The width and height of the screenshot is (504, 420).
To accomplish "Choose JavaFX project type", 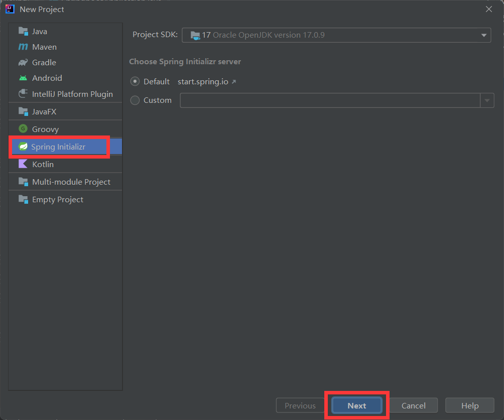I will (x=65, y=111).
